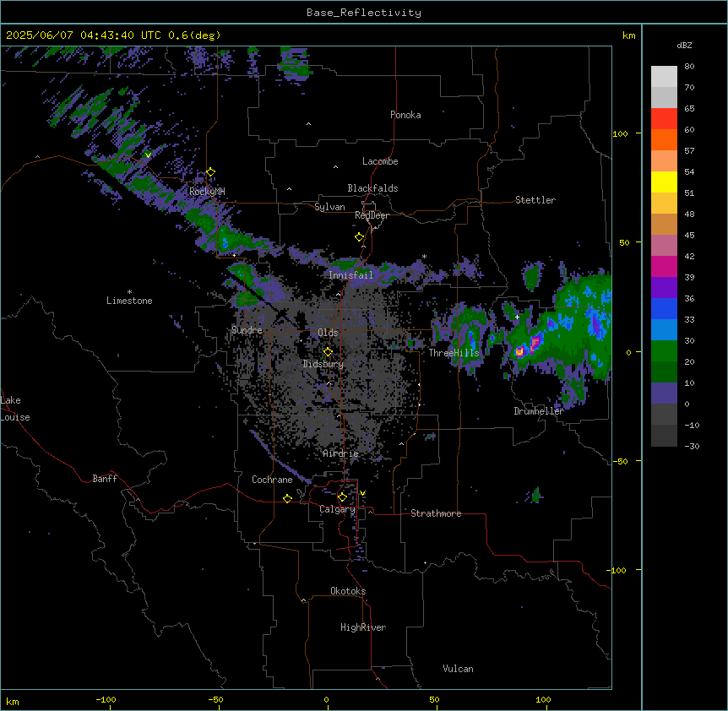Click the Airdrie city label
Viewport: 728px width, 711px height.
point(341,453)
